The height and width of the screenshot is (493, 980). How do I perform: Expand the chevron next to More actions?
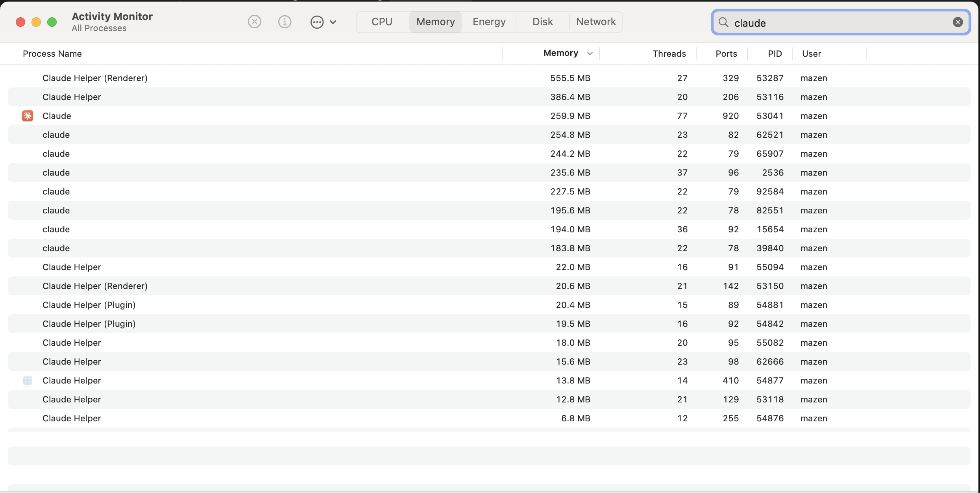(333, 22)
